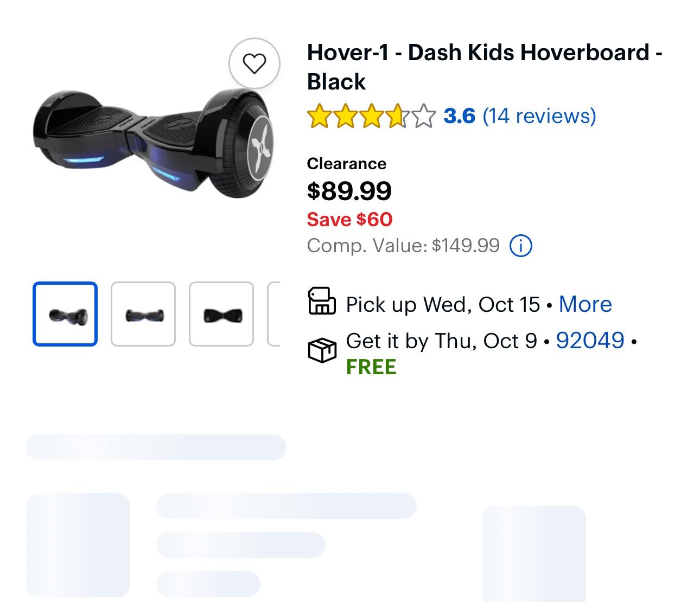Click More for pickup options

[585, 304]
